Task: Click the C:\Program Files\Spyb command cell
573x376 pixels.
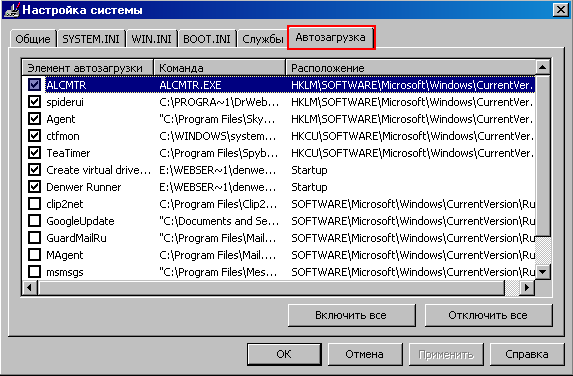Action: click(219, 153)
